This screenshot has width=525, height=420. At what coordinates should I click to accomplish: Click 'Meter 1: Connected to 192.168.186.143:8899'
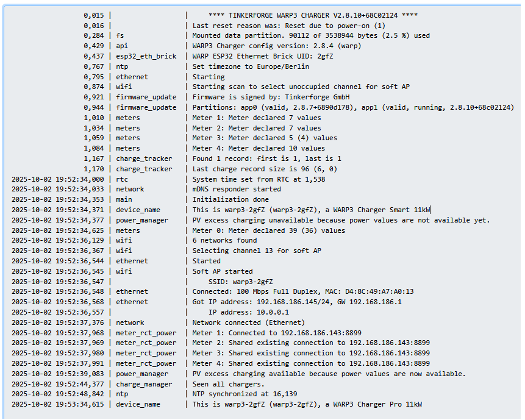(277, 333)
